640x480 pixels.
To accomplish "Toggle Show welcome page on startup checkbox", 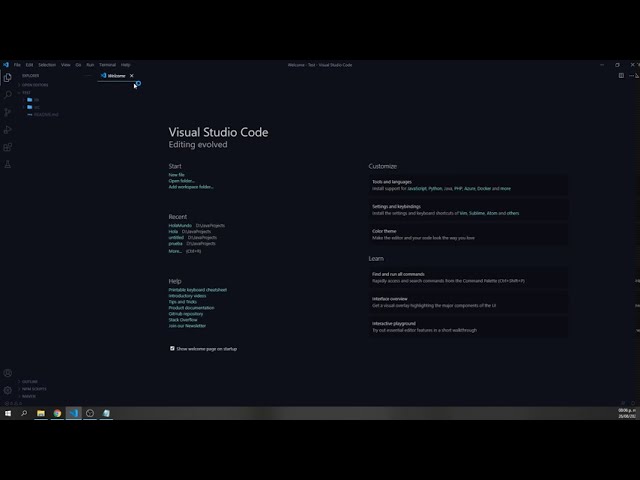I will coord(172,348).
